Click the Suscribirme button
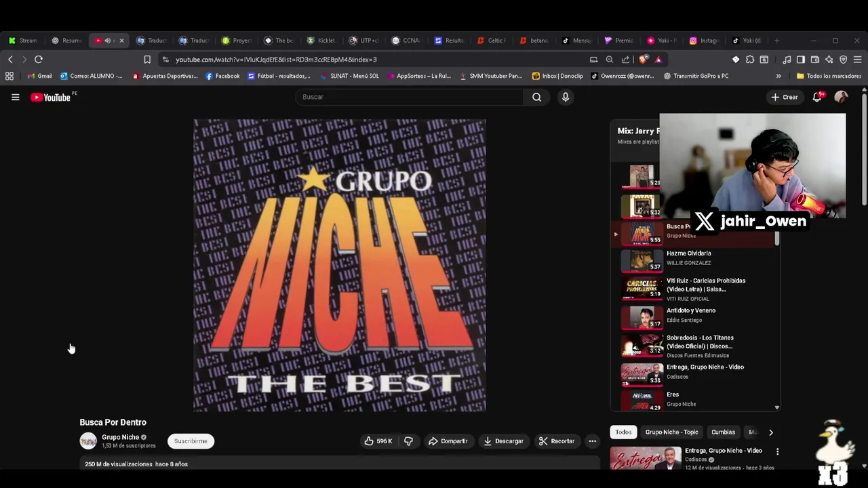 [x=191, y=441]
